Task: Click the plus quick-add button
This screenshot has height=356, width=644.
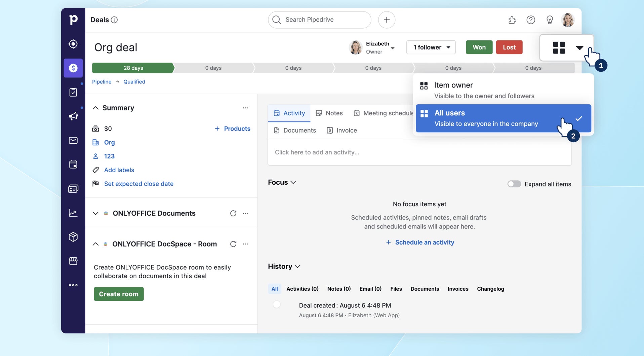Action: point(387,20)
